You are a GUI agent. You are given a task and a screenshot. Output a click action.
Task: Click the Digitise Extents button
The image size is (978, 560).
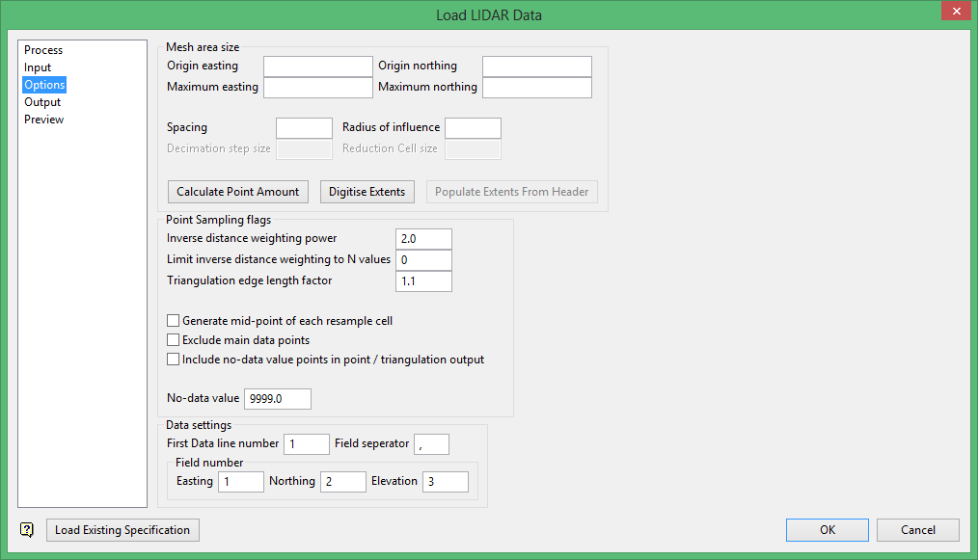367,192
